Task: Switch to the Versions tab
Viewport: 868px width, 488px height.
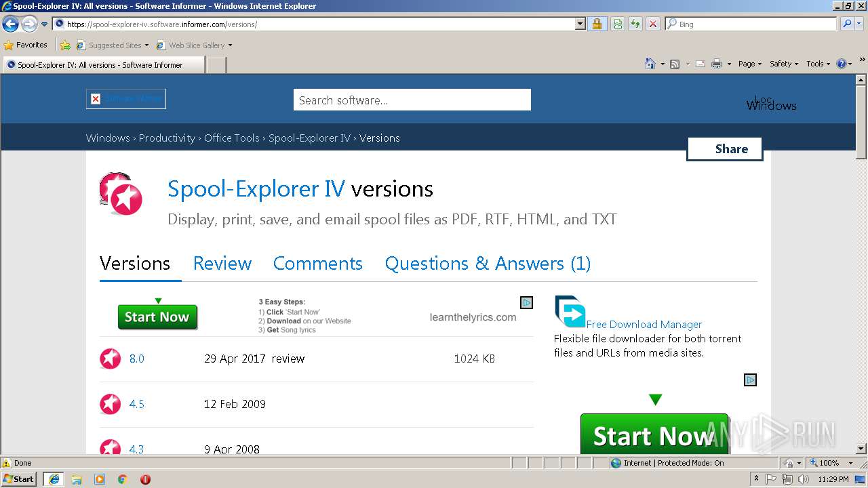Action: click(135, 264)
